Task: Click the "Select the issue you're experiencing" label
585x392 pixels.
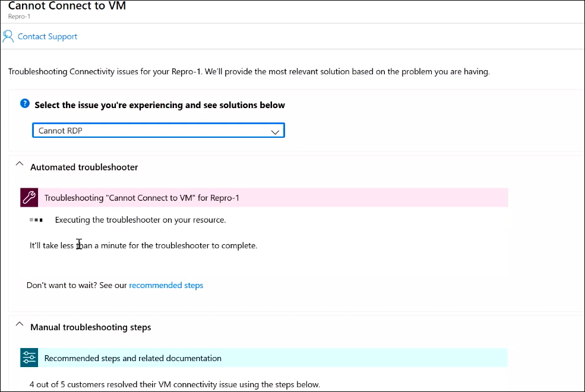Action: [x=159, y=105]
